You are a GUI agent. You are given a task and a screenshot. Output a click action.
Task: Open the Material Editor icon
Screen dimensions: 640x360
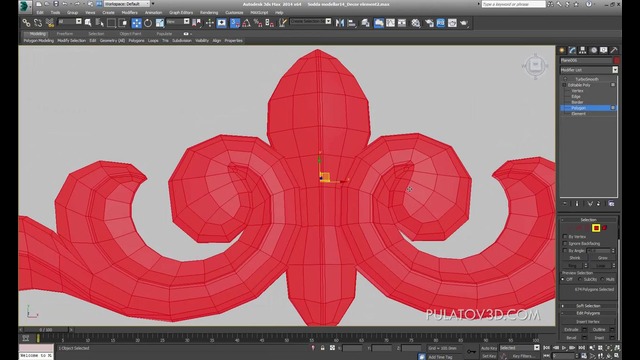click(416, 23)
